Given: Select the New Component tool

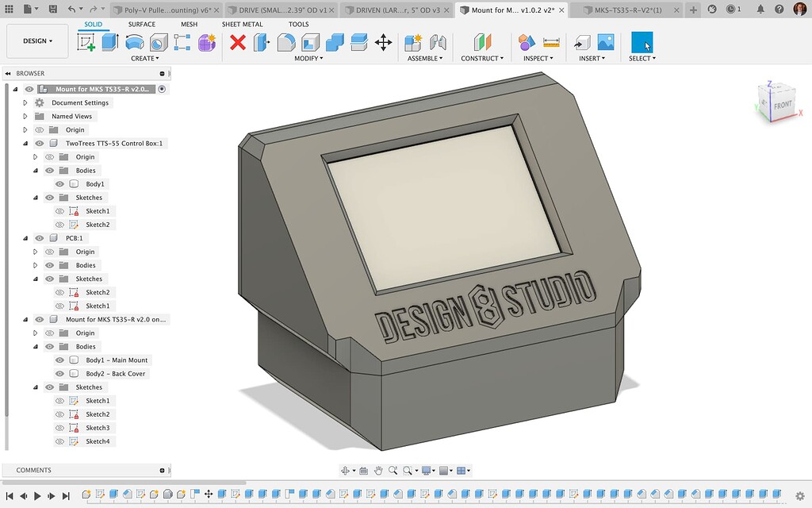Looking at the screenshot, I should pyautogui.click(x=413, y=42).
